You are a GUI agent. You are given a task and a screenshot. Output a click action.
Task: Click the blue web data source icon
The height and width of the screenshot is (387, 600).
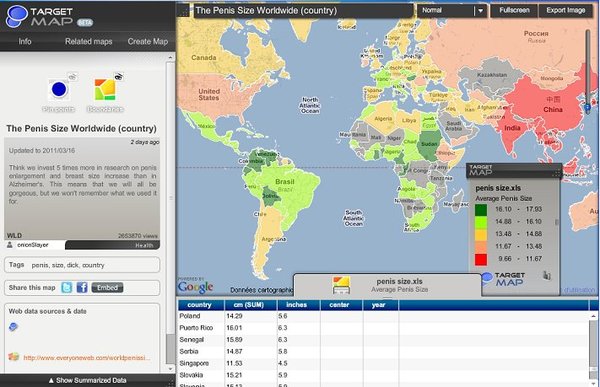(x=13, y=327)
